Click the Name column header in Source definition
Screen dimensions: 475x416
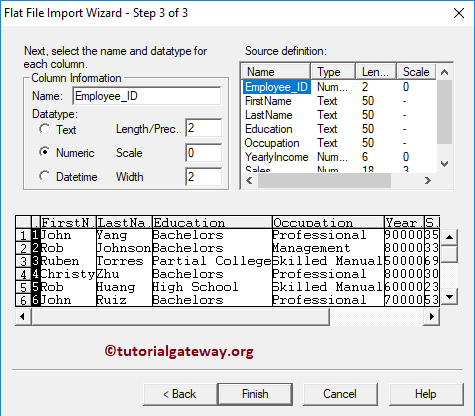click(276, 72)
